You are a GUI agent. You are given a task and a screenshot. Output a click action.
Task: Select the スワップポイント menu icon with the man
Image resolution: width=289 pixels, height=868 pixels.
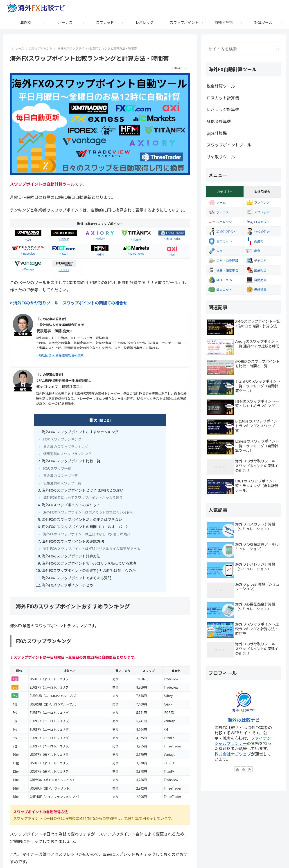coord(212,231)
